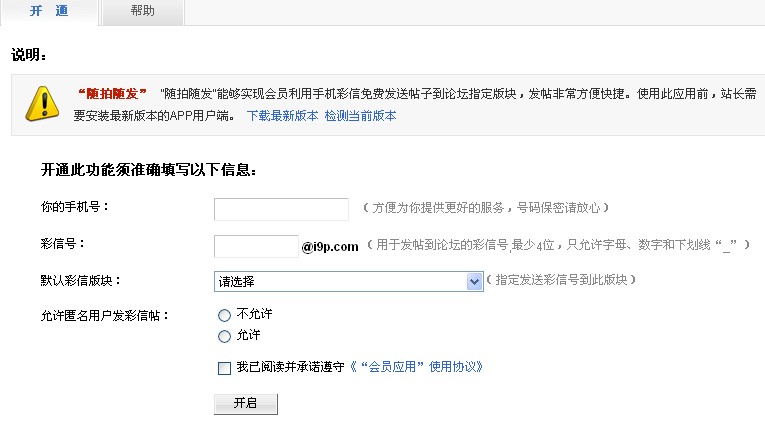Viewport: 765px width, 436px height.
Task: Click the 下载最新版本 link
Action: coord(282,116)
